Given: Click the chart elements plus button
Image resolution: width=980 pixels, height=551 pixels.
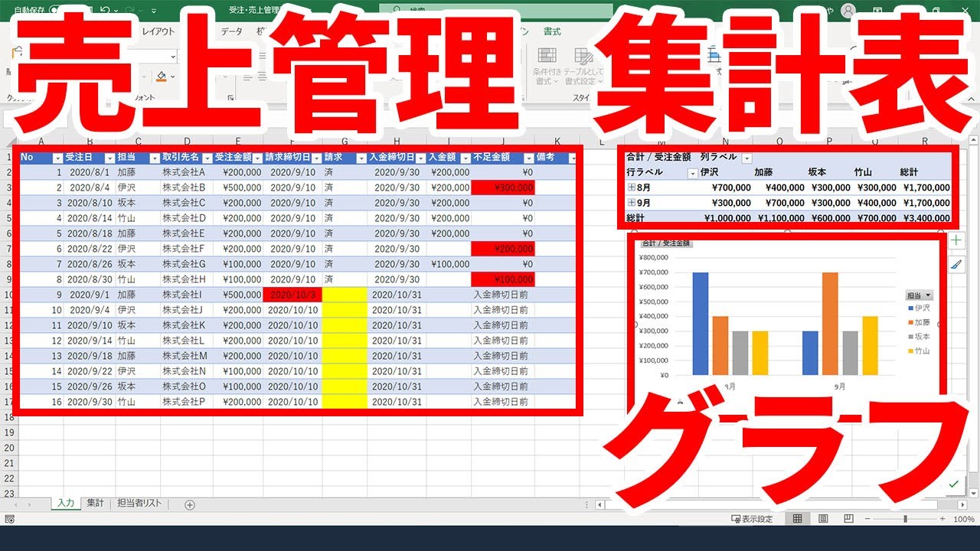Looking at the screenshot, I should click(956, 240).
